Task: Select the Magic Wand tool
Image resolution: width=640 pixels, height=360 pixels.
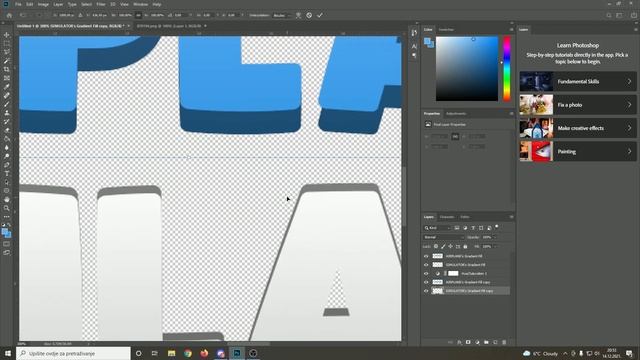Action: 7,61
